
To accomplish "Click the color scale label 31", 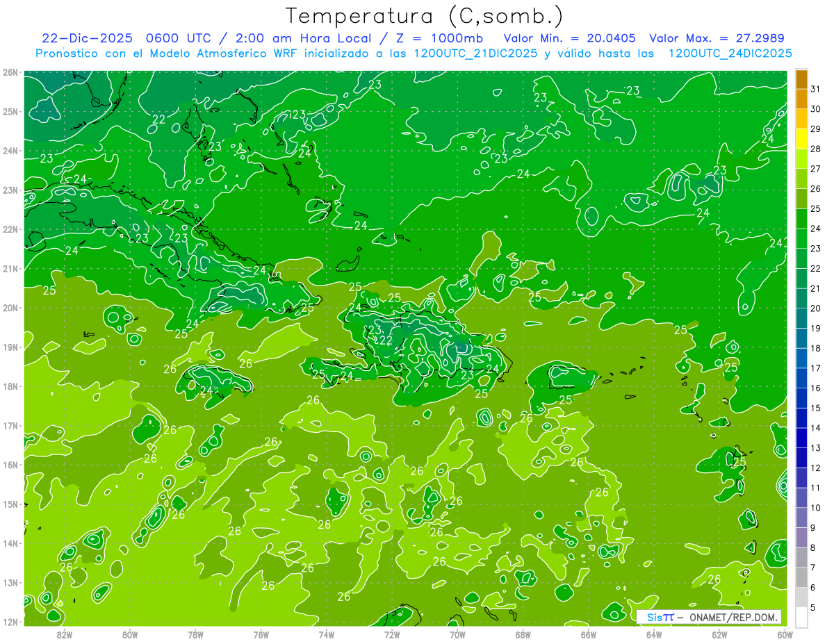I will coord(816,89).
